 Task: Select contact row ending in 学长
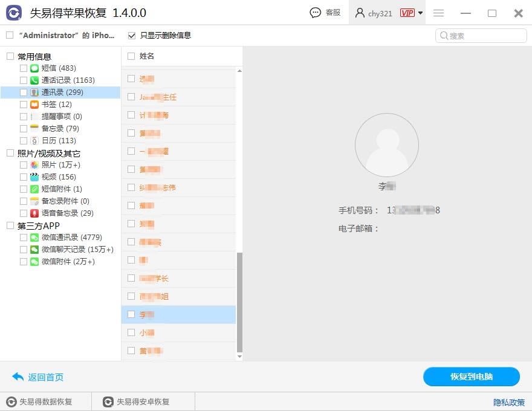pyautogui.click(x=178, y=279)
